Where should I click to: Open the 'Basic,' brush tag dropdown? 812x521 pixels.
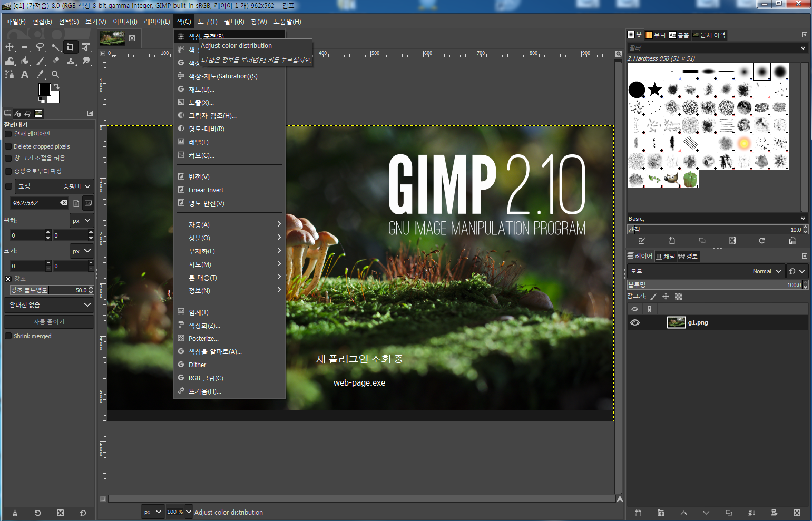(717, 219)
